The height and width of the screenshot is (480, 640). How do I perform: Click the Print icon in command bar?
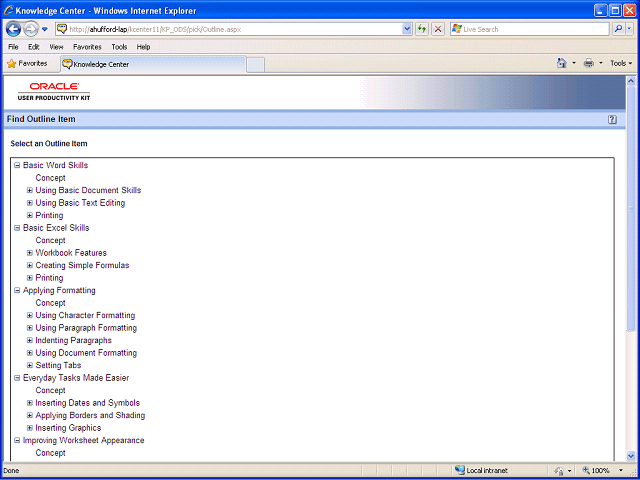pos(589,63)
